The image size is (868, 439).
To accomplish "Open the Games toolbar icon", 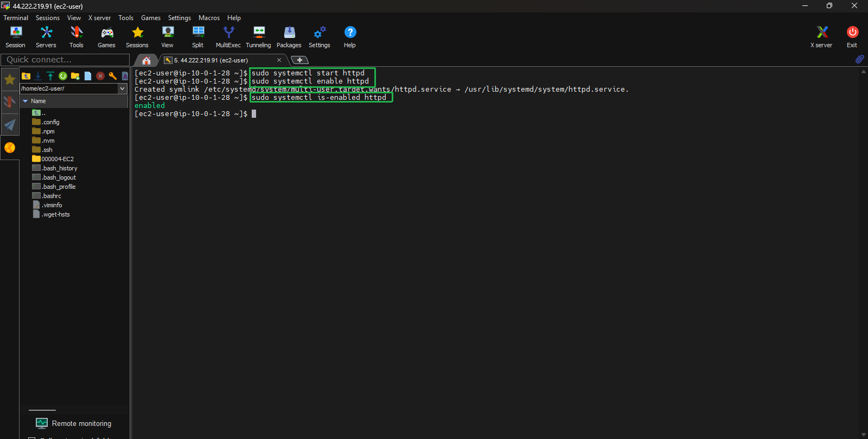I will click(107, 37).
